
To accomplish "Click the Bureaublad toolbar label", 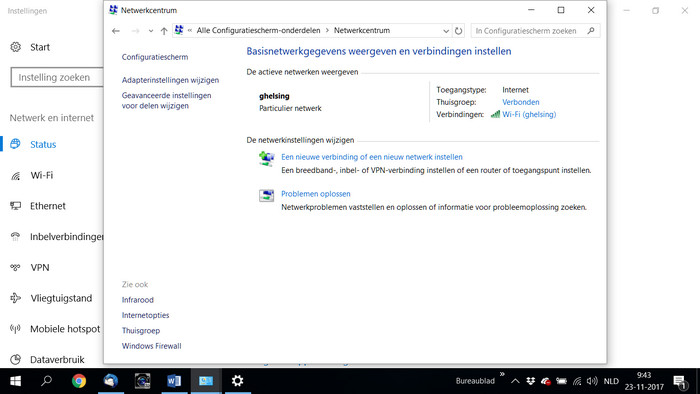I will 475,381.
